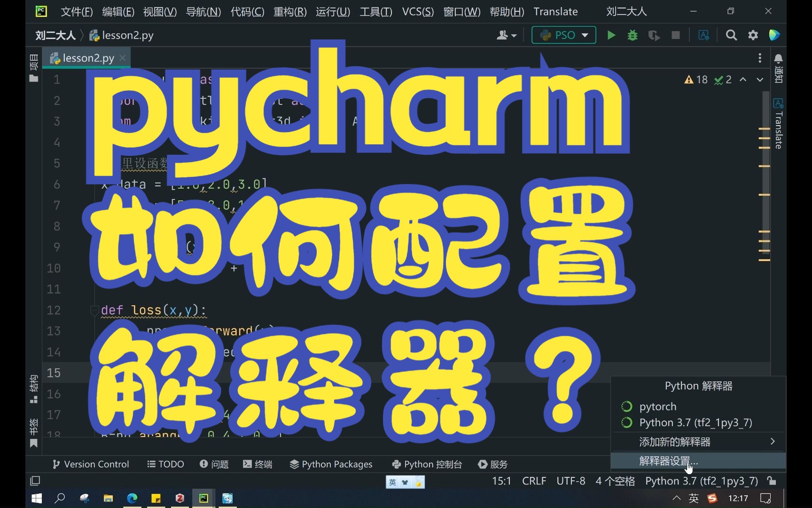Image resolution: width=812 pixels, height=508 pixels.
Task: Open the Python 3.7 (tf2_1py3_7) interpreter selector in the status bar
Action: (702, 481)
